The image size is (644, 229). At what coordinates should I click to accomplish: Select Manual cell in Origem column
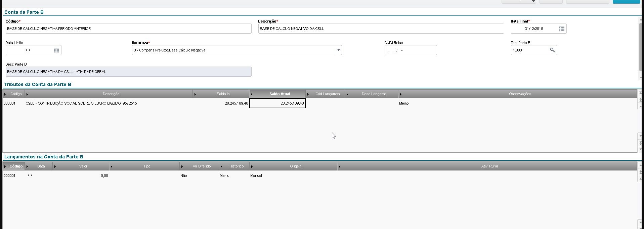[x=256, y=176]
